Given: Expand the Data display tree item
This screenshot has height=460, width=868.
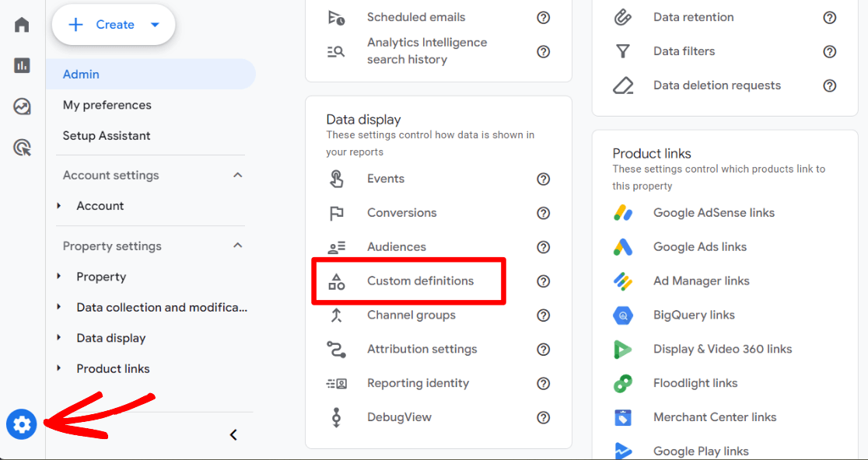Looking at the screenshot, I should point(59,338).
